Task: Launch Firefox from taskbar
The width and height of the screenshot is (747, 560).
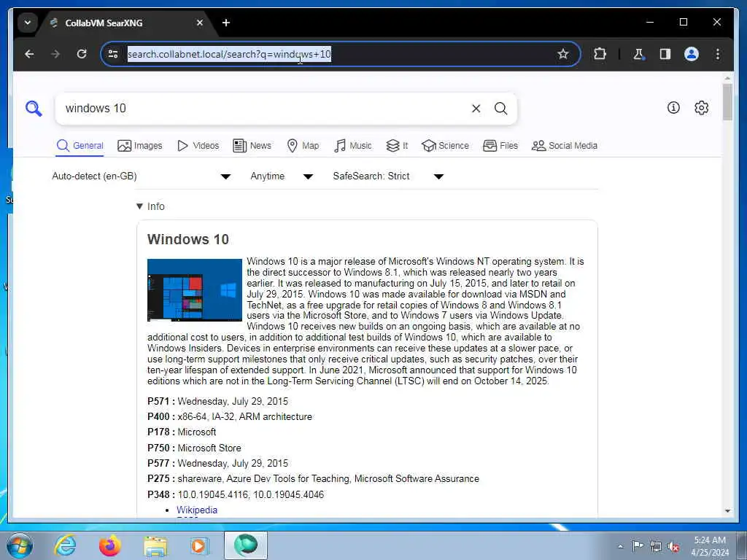Action: 109,545
